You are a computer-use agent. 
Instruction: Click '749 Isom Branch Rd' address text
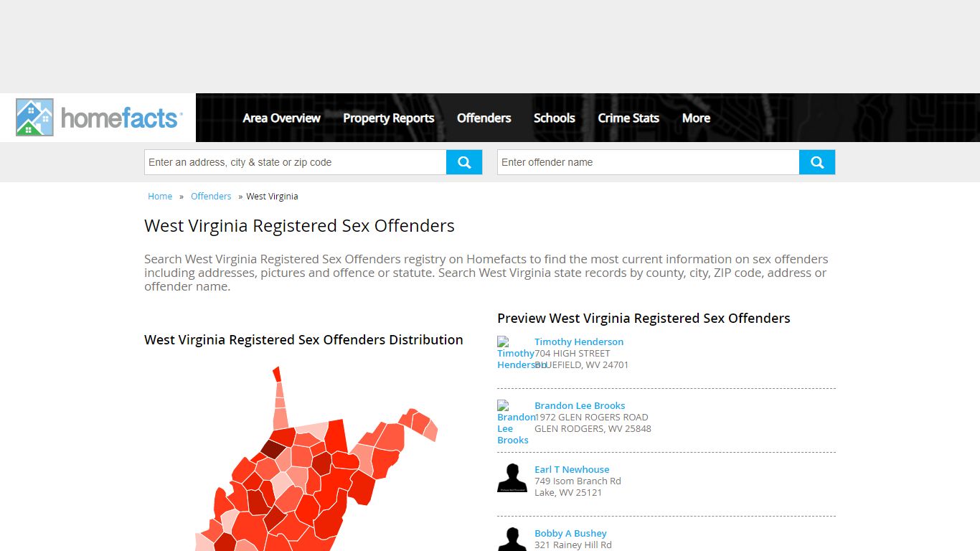point(578,481)
